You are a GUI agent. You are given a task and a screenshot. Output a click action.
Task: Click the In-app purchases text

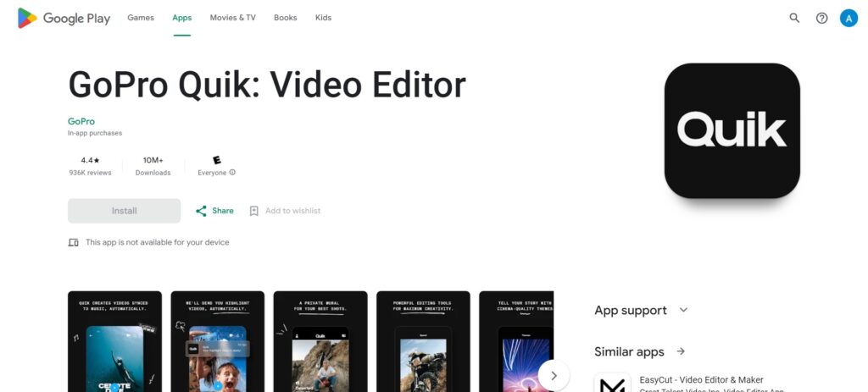coord(95,133)
